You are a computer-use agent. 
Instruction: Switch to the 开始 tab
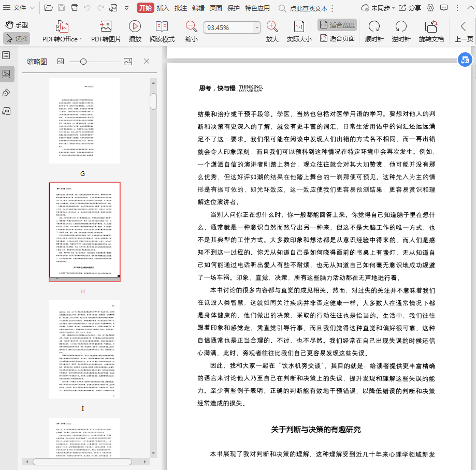[146, 8]
